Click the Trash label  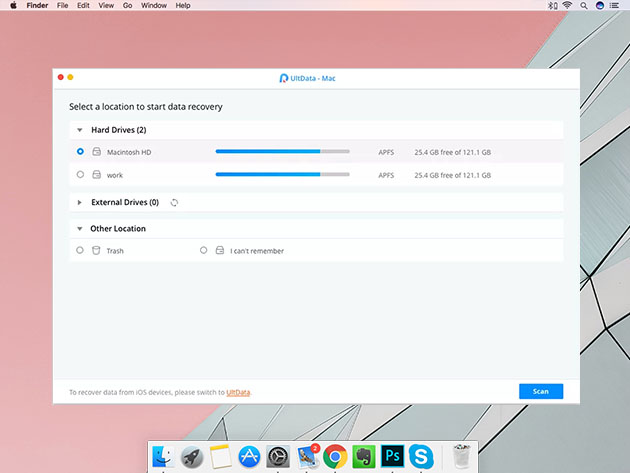(115, 251)
